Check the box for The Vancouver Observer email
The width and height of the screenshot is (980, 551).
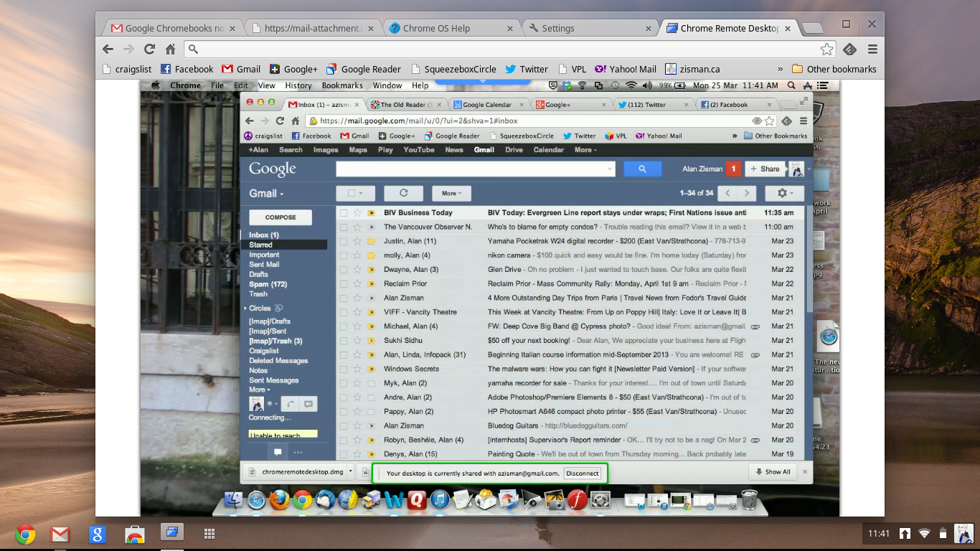344,227
